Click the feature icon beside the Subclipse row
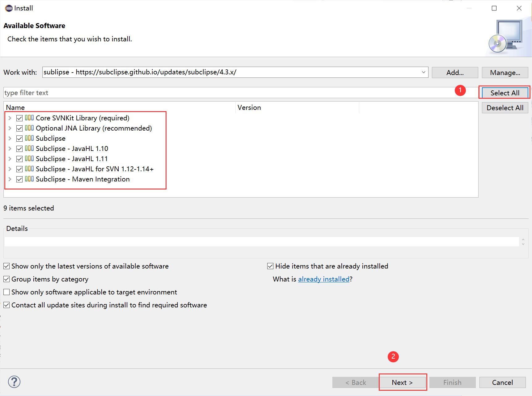This screenshot has width=532, height=396. [x=29, y=138]
